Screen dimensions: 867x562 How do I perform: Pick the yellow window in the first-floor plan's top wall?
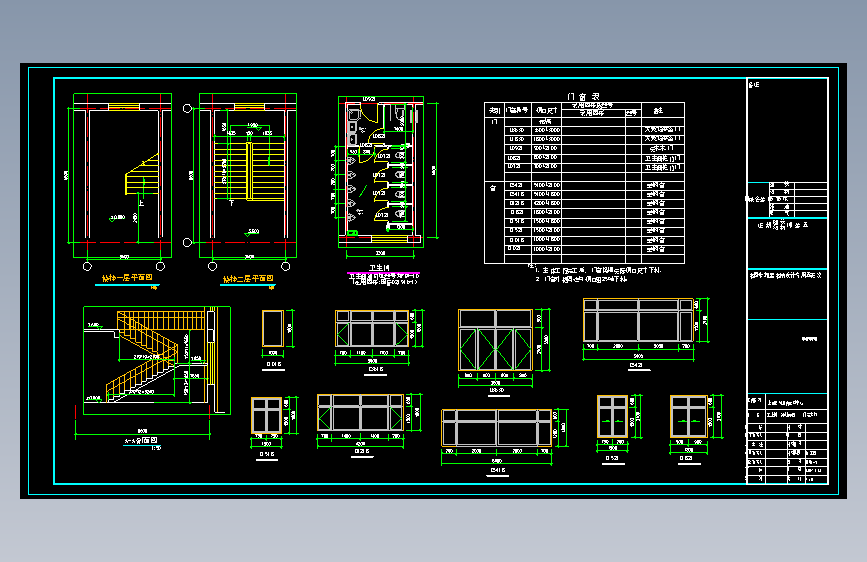point(124,106)
